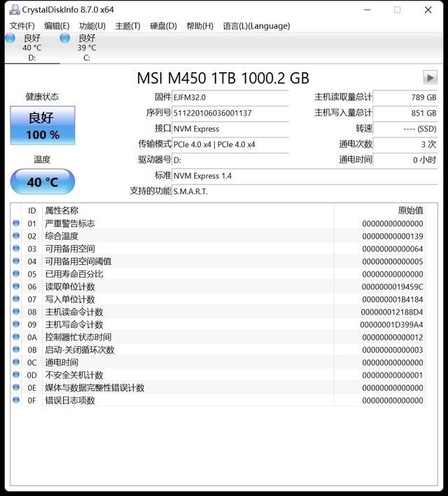
Task: Click status dot of attribute 01 严重警告标志
Action: (16, 223)
